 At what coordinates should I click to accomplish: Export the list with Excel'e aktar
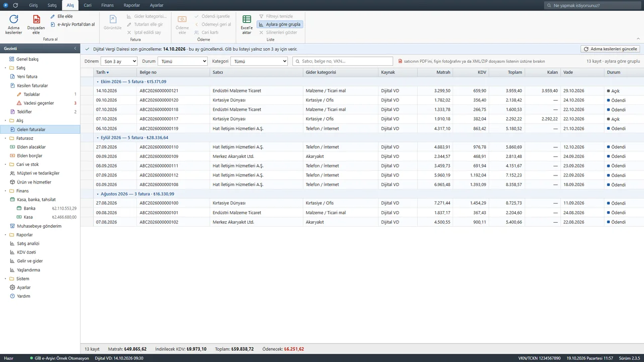(x=247, y=25)
